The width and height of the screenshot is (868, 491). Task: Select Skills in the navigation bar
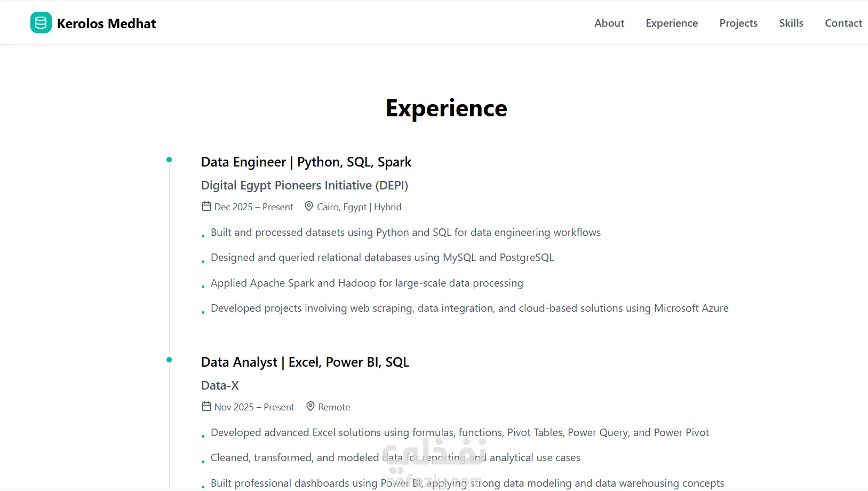click(791, 23)
